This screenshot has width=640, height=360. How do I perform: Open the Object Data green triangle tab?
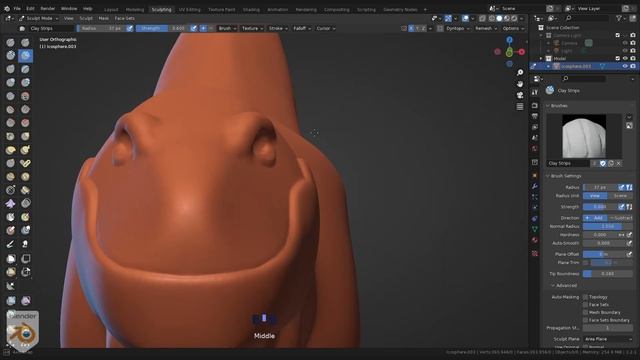pyautogui.click(x=535, y=229)
